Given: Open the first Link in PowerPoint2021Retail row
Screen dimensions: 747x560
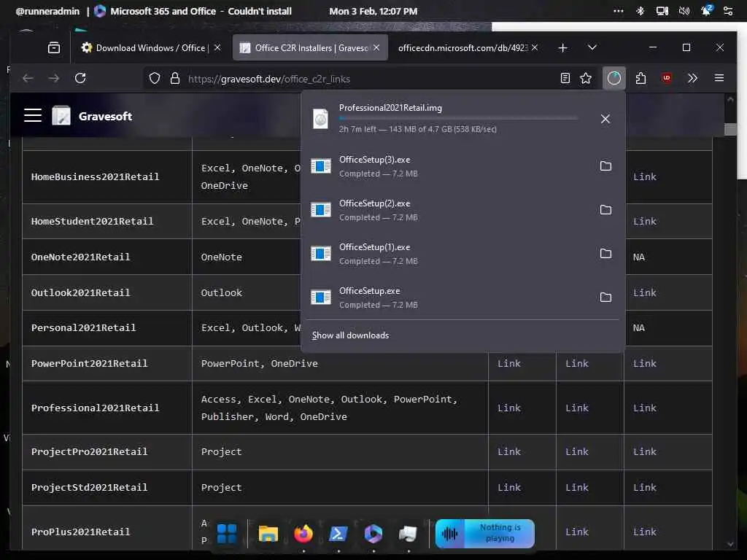Looking at the screenshot, I should (508, 363).
